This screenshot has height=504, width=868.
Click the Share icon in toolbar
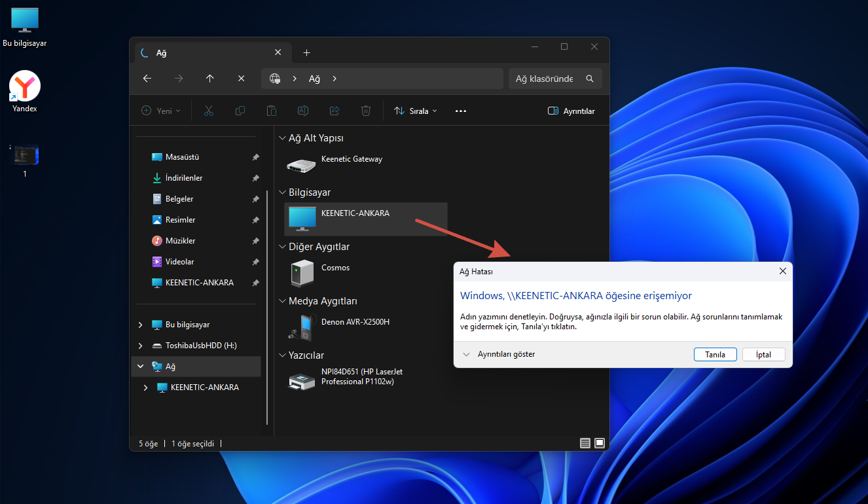tap(335, 111)
